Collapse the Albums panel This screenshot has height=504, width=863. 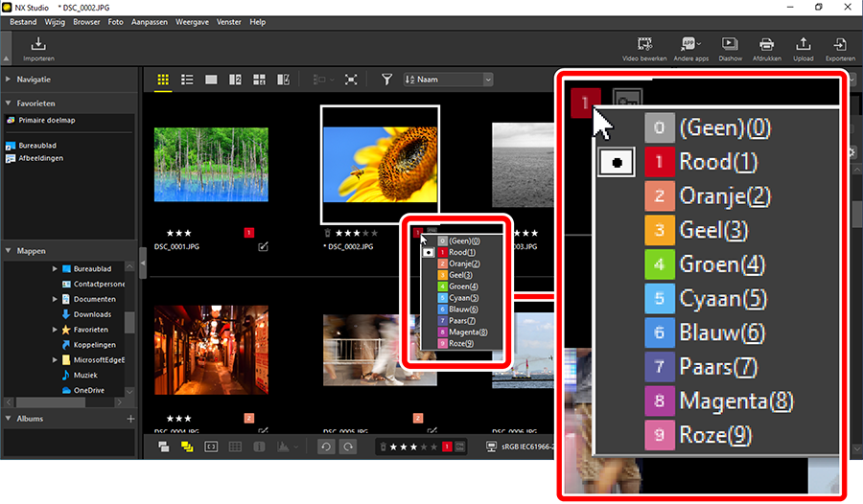[9, 418]
